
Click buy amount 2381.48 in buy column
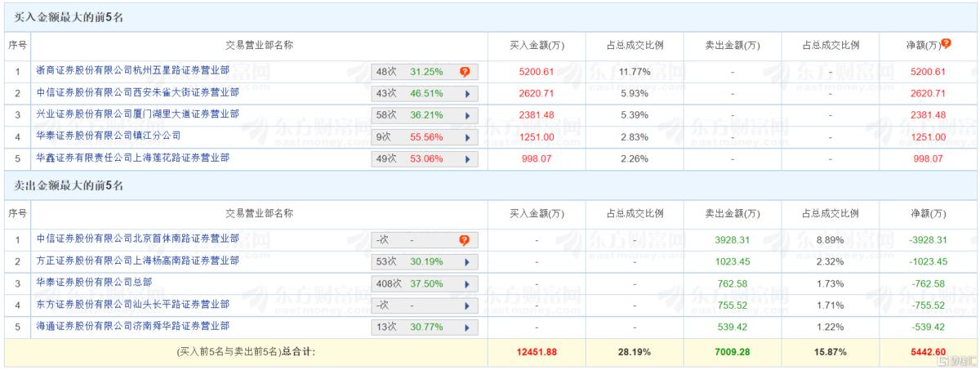(x=536, y=115)
